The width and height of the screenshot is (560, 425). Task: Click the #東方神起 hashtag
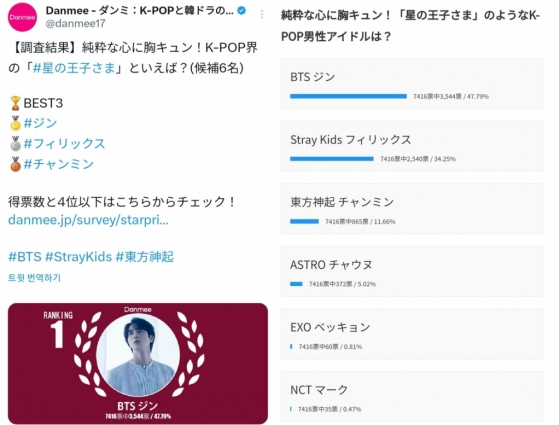point(145,257)
